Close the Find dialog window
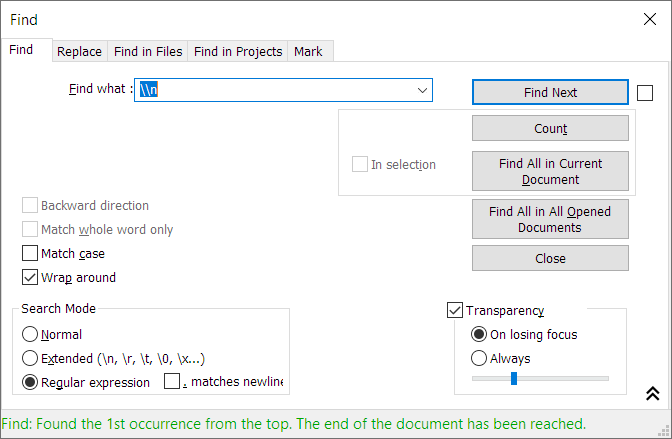 click(650, 19)
